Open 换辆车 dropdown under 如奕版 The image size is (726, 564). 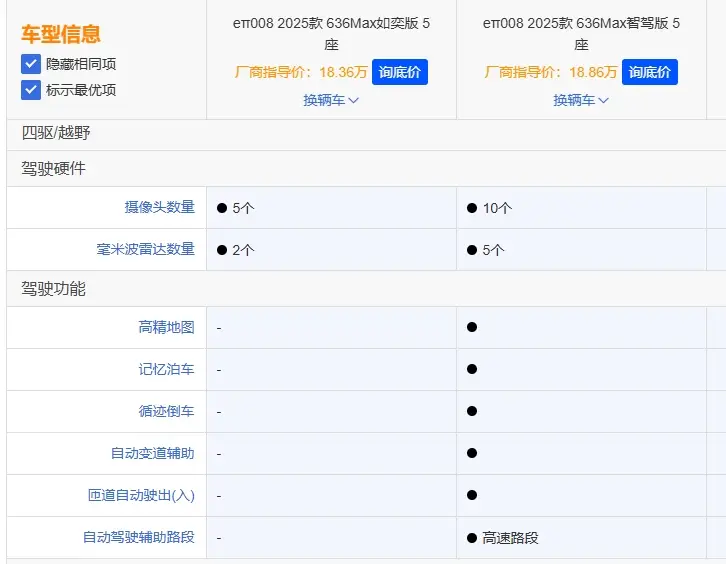[x=331, y=100]
